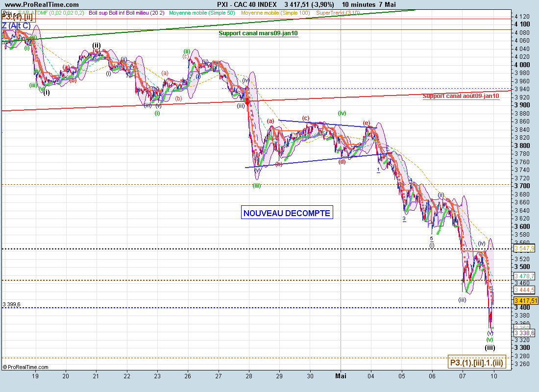This screenshot has height=392, width=539.
Task: Click the 3 900 price axis label
Action: coord(522,105)
